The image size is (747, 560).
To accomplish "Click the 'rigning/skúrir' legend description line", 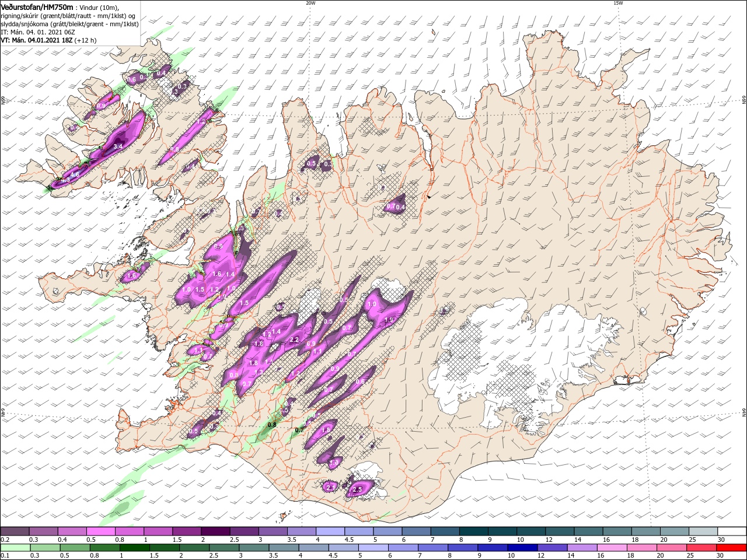I will point(68,16).
